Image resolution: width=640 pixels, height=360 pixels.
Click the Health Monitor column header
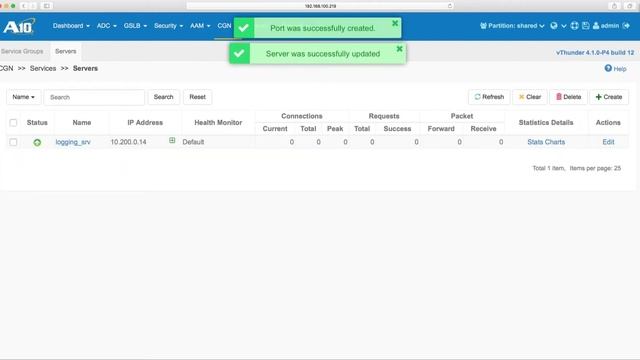click(x=218, y=122)
